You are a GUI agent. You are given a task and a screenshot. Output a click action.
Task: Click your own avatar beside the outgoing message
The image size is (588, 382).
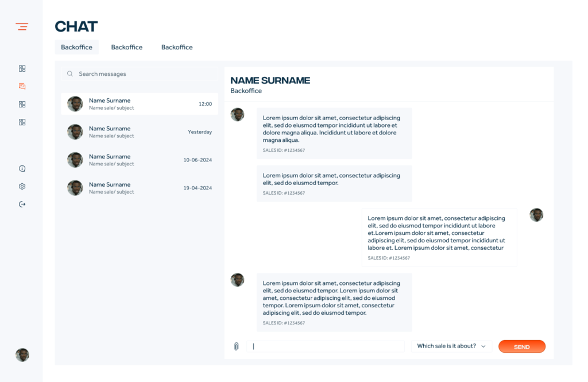point(536,215)
